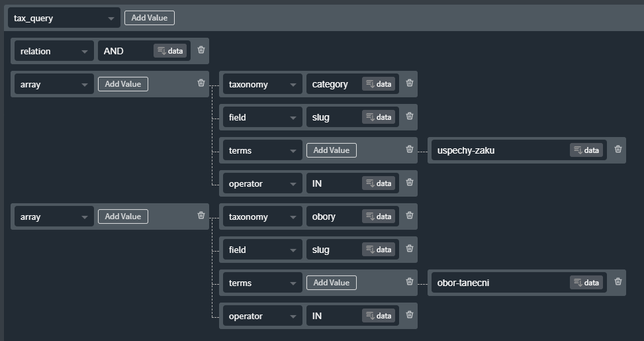The image size is (644, 341).
Task: Open the tax_query dropdown
Action: pos(64,18)
